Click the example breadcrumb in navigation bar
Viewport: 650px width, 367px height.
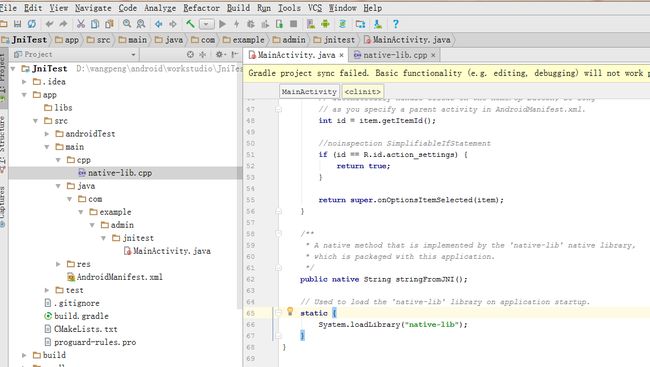click(244, 40)
